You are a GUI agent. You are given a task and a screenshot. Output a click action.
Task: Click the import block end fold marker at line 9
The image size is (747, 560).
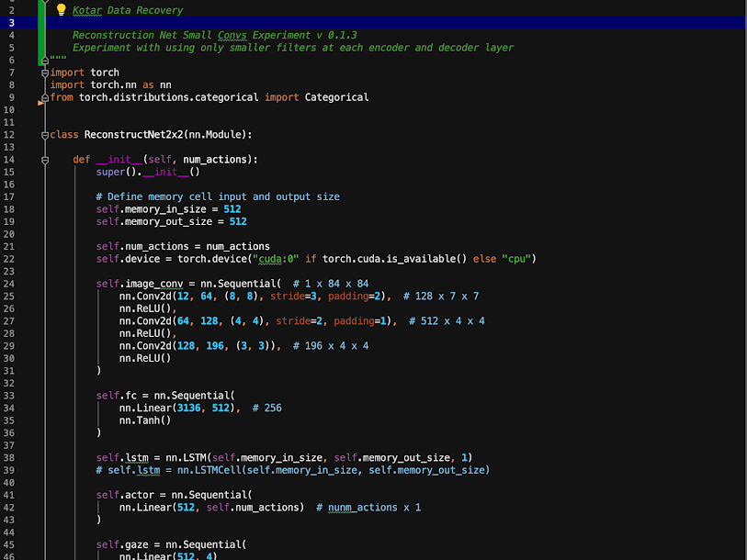tap(45, 97)
